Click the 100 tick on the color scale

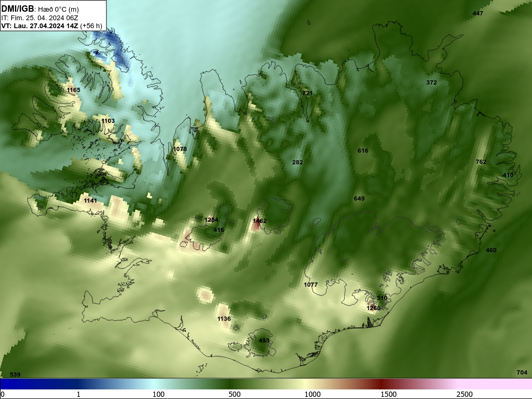[159, 394]
